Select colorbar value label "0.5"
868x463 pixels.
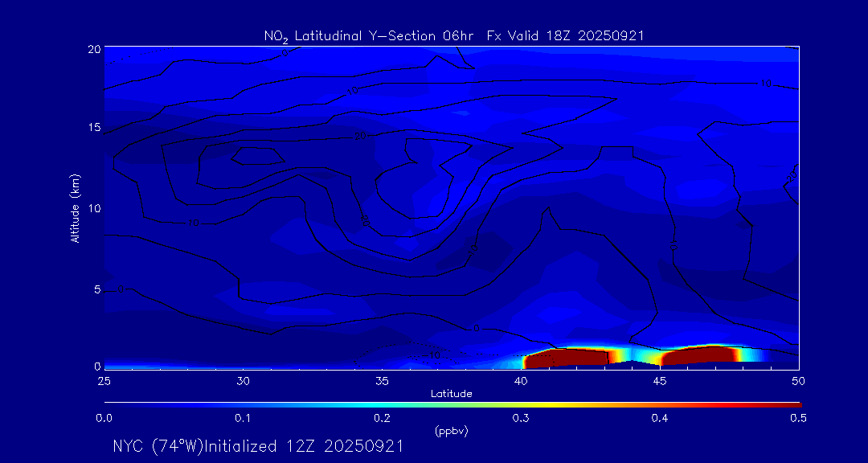799,419
